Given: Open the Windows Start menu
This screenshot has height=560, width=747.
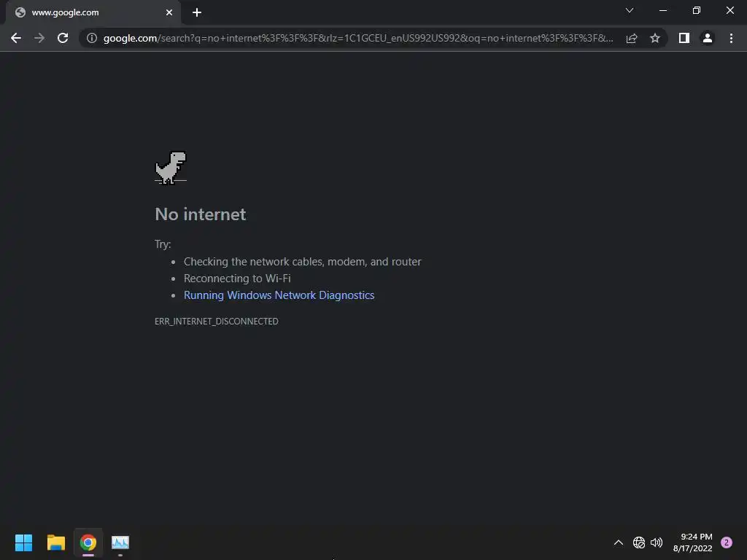Looking at the screenshot, I should click(x=23, y=542).
